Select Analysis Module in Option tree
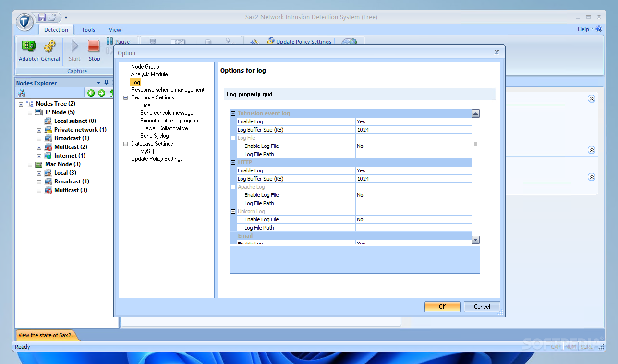The image size is (618, 364). [149, 74]
